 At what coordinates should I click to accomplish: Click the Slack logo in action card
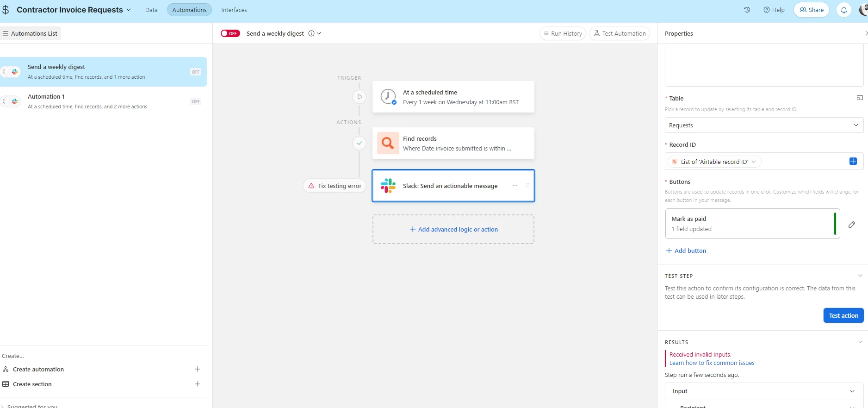click(x=388, y=186)
